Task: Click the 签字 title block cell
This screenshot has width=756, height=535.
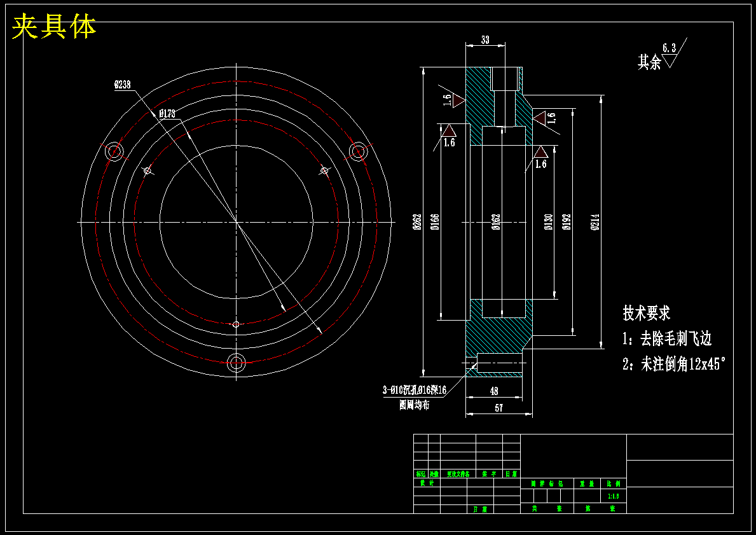Action: coord(490,474)
